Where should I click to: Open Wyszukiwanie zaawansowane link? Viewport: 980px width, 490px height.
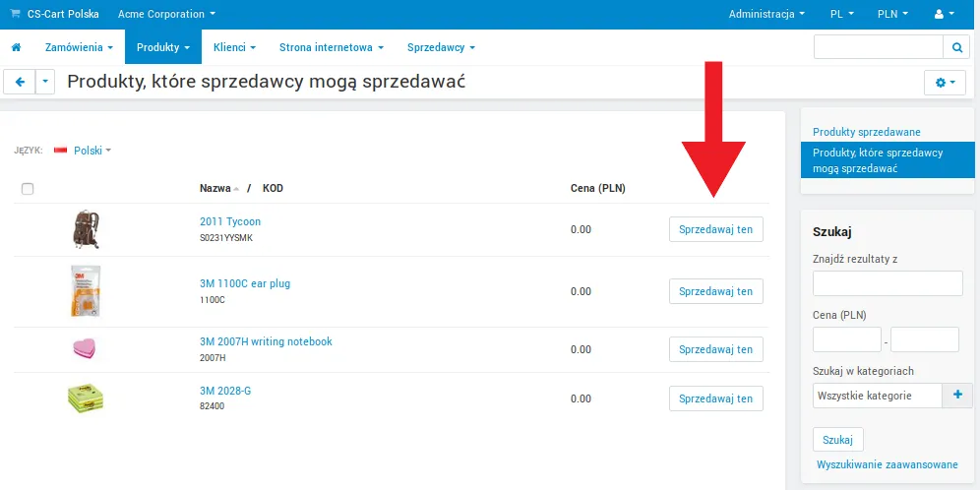click(887, 465)
